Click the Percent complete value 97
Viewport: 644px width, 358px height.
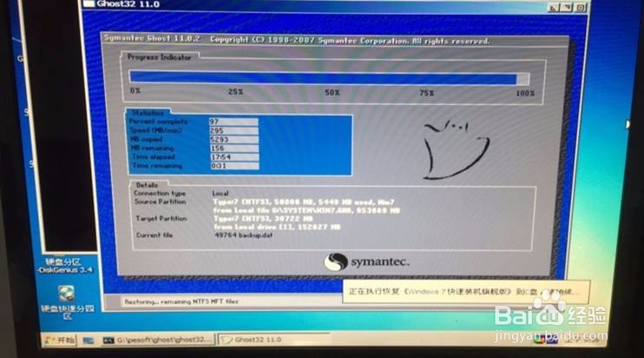(233, 122)
